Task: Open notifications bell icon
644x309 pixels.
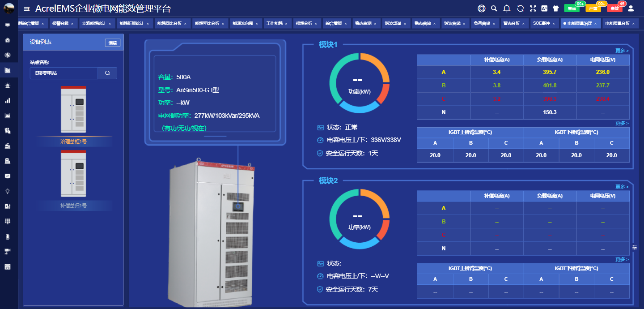Action: click(507, 9)
